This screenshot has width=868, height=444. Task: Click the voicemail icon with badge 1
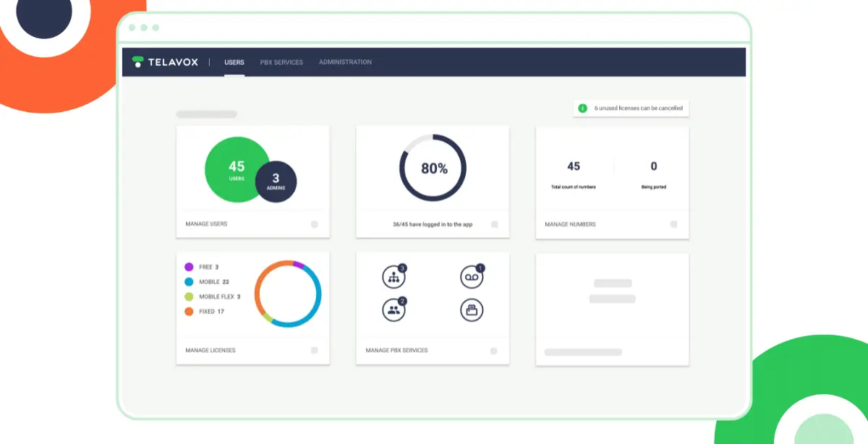click(472, 276)
